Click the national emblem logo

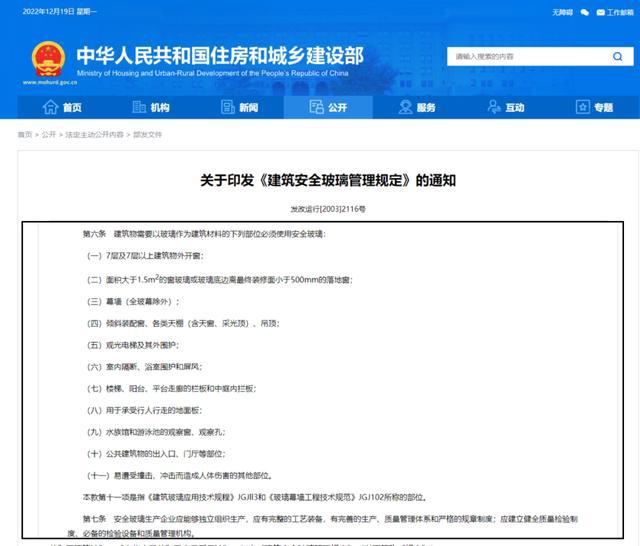pos(47,58)
